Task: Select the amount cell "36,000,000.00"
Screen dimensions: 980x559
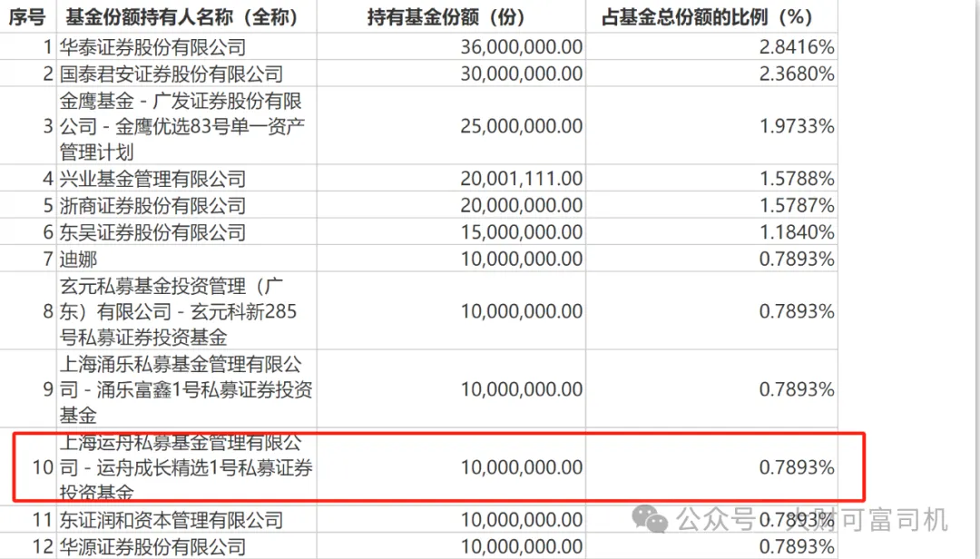Action: coord(521,47)
